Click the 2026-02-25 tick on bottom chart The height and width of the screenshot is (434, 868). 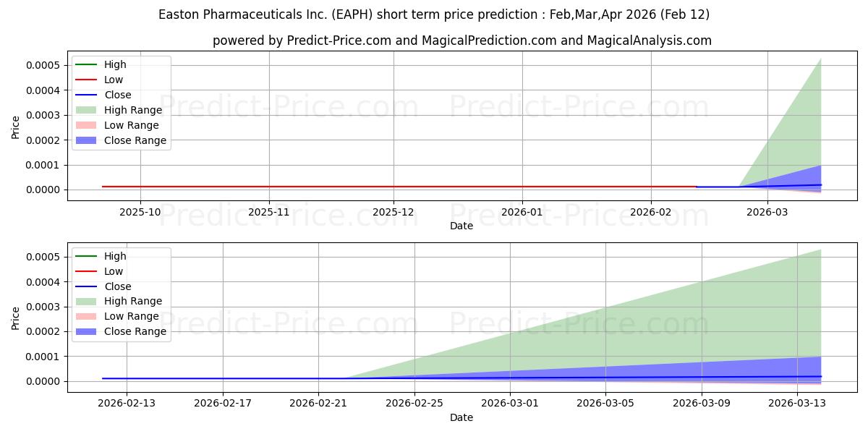pos(414,404)
